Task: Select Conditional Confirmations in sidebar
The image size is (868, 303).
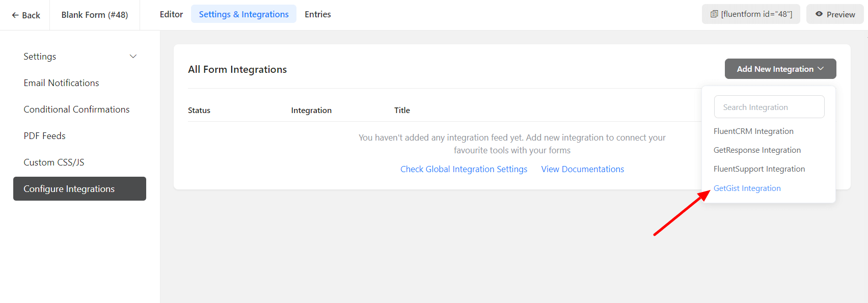Action: coord(76,109)
